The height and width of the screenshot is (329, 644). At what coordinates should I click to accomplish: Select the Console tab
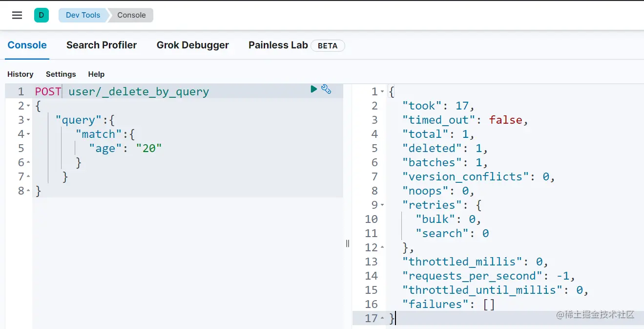click(27, 45)
